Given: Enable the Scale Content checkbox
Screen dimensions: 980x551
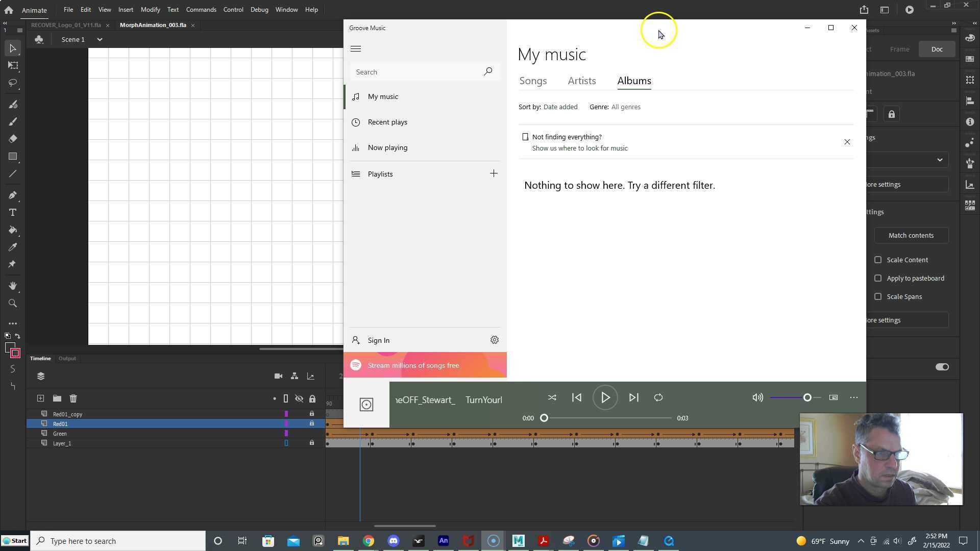Looking at the screenshot, I should pyautogui.click(x=878, y=260).
